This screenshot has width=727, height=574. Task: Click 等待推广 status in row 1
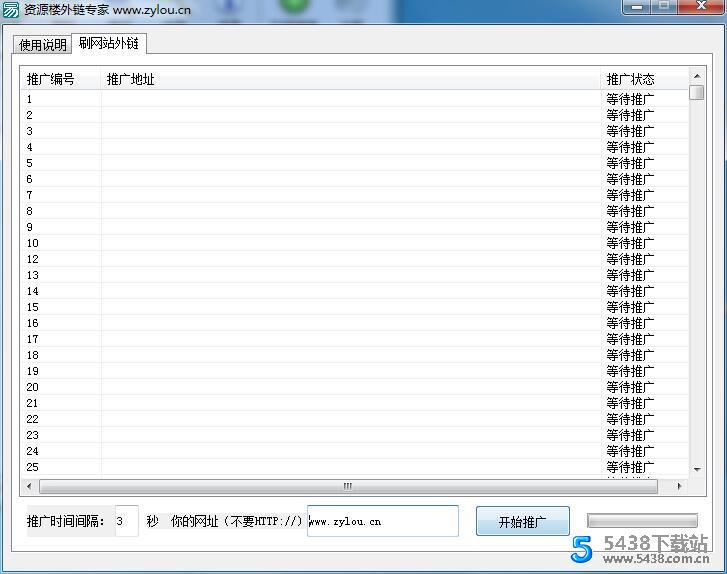click(630, 99)
